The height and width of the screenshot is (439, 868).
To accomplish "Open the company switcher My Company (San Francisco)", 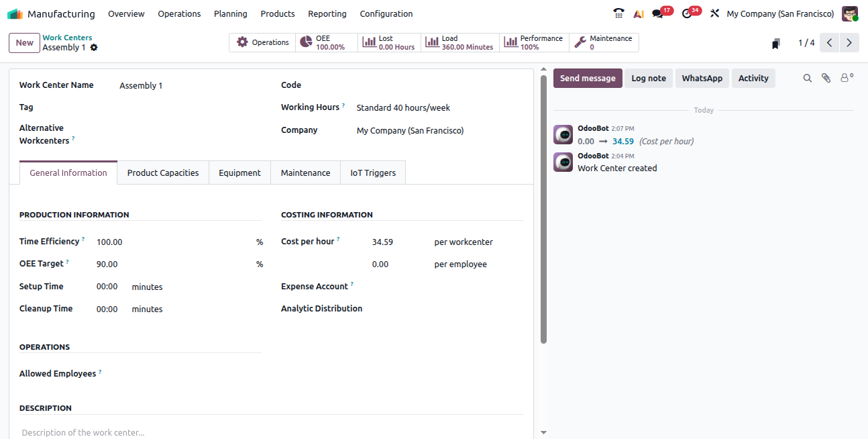I will (x=780, y=13).
